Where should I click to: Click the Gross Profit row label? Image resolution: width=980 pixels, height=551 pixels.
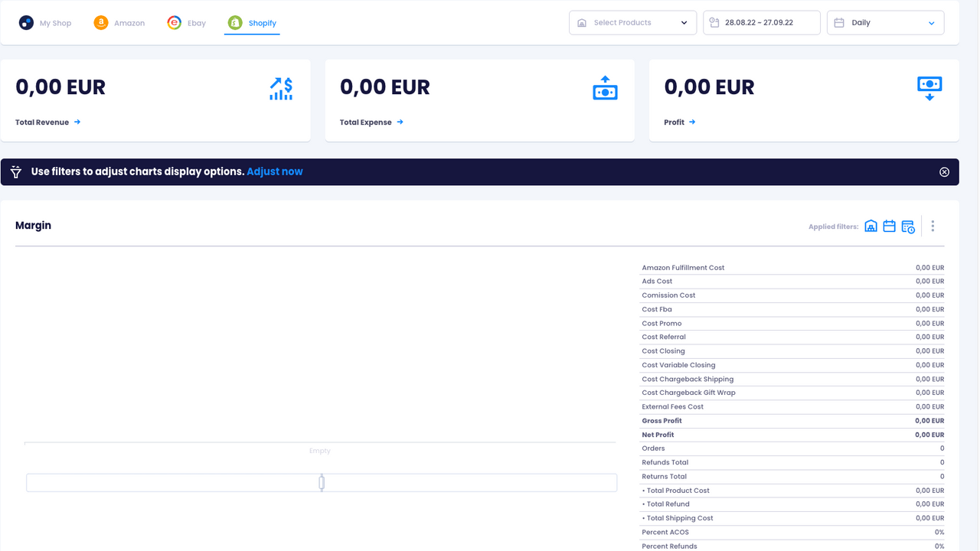click(661, 421)
